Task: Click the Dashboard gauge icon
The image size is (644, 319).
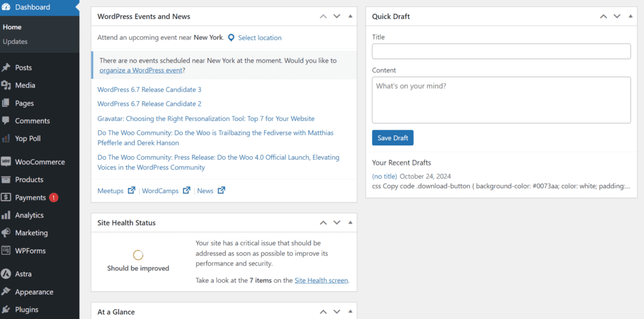Action: pos(6,7)
